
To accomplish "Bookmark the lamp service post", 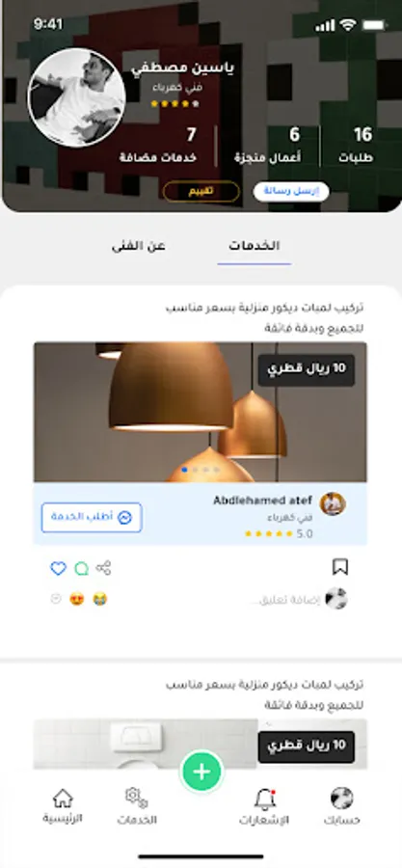I will [340, 567].
